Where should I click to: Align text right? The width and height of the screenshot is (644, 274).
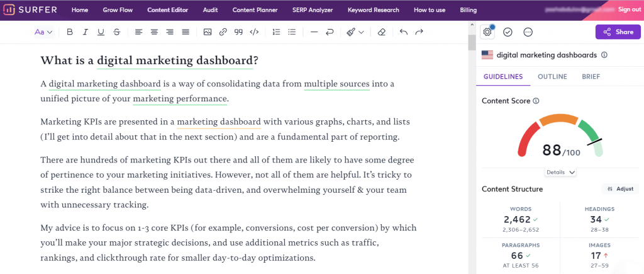(170, 32)
